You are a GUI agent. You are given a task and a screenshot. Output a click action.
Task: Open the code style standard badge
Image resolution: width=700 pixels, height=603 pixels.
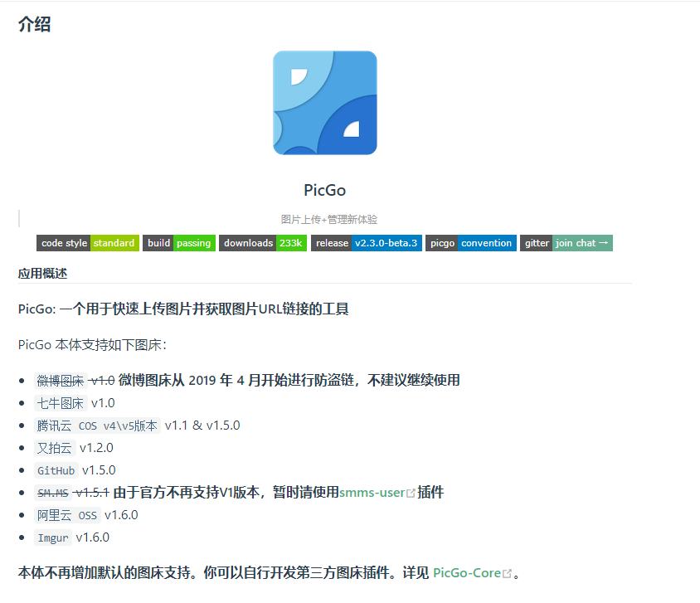88,243
